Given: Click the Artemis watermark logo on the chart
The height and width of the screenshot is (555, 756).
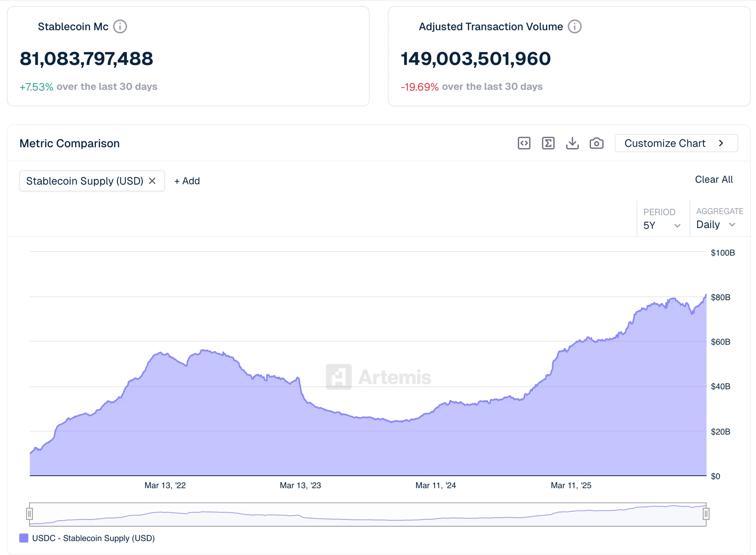Looking at the screenshot, I should (378, 376).
